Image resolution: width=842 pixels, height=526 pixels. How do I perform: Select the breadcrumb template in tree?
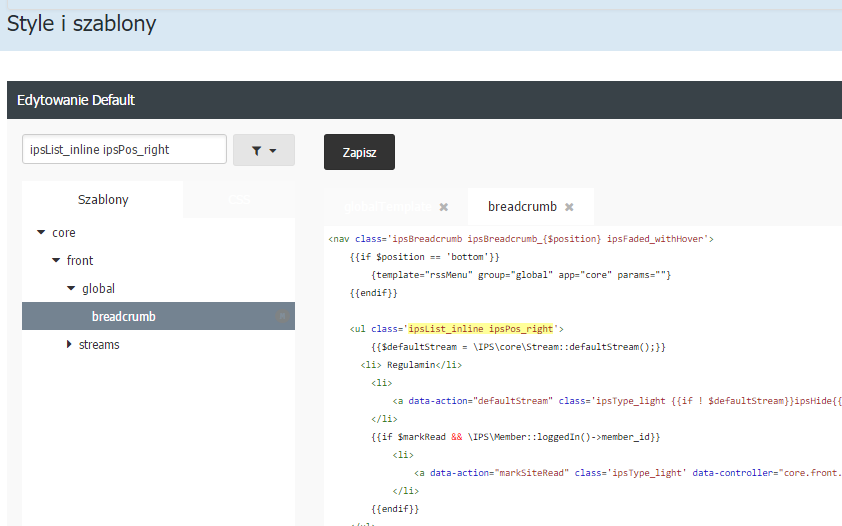tap(123, 317)
